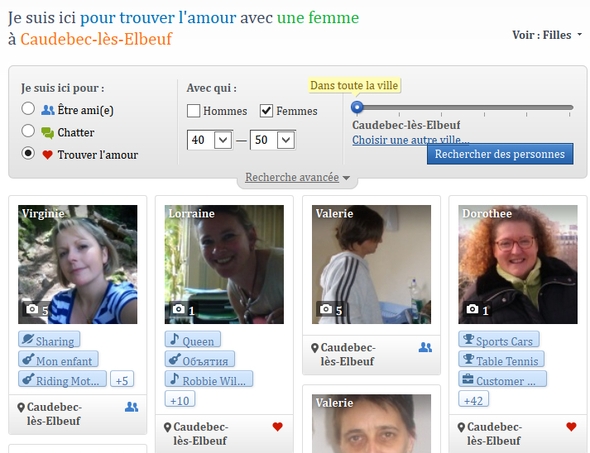Check the Hommes checkbox
The height and width of the screenshot is (453, 590).
pyautogui.click(x=193, y=111)
